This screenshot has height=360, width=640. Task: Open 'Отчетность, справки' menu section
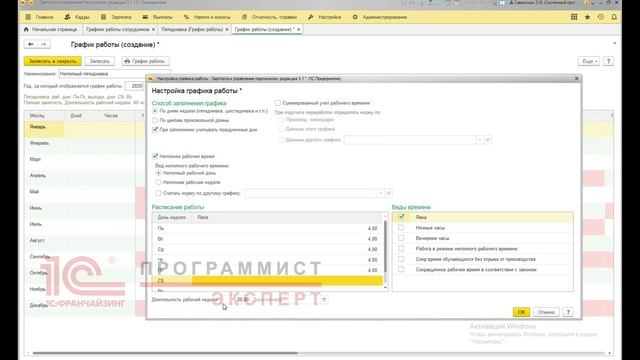click(269, 17)
